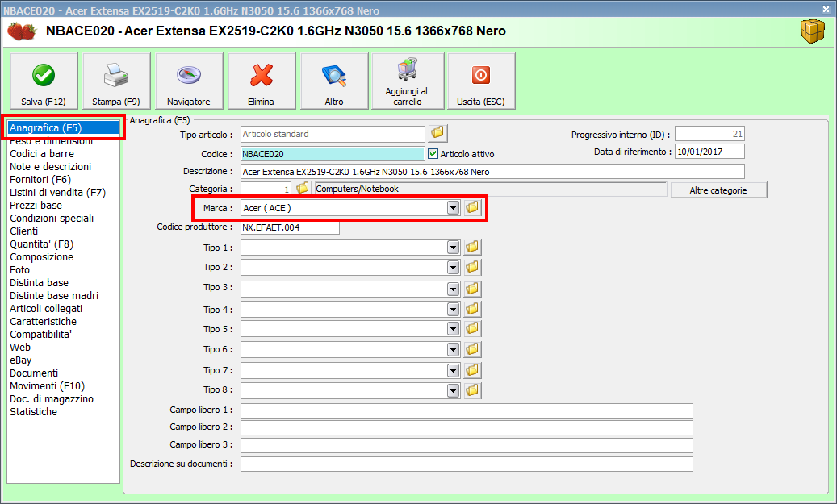The image size is (837, 504).
Task: Click the Codice produttore field
Action: (x=290, y=227)
